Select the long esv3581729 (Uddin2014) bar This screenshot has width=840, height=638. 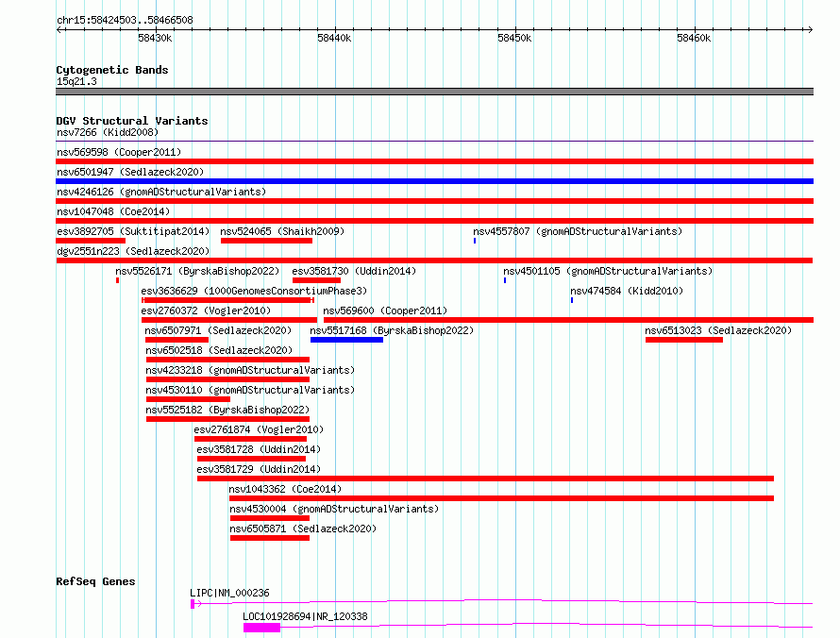(x=485, y=478)
